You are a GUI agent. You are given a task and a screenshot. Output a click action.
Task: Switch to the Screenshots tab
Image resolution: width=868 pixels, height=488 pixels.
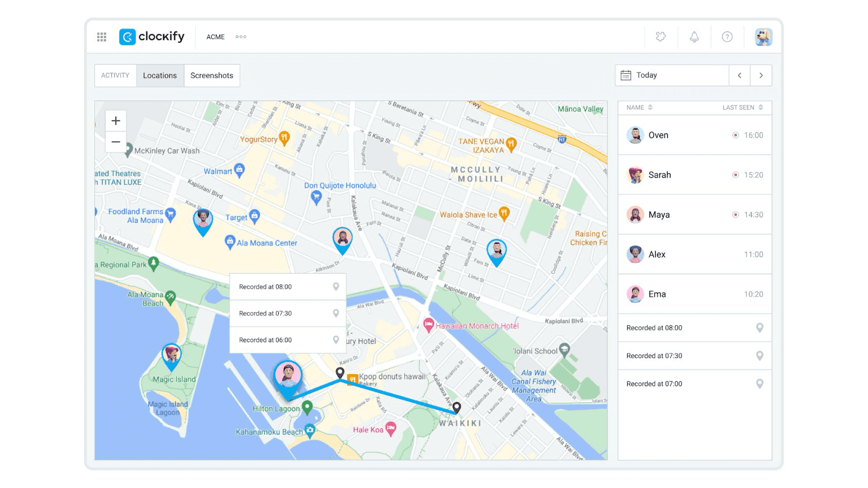[x=212, y=75]
